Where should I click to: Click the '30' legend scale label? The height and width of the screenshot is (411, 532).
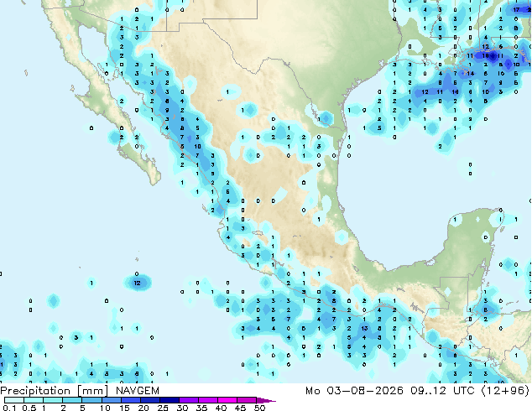(x=182, y=408)
